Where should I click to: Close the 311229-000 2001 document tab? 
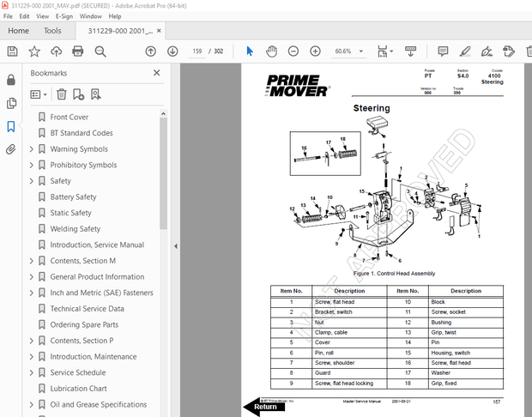click(159, 31)
